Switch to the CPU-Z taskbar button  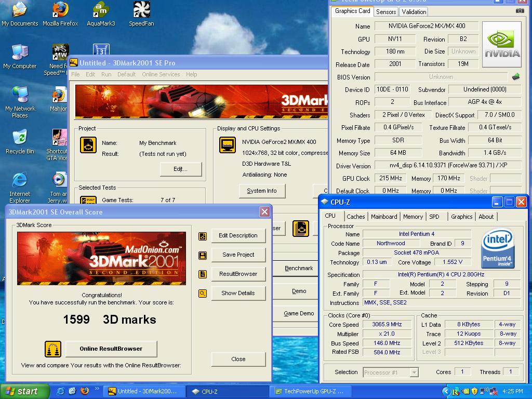click(228, 392)
